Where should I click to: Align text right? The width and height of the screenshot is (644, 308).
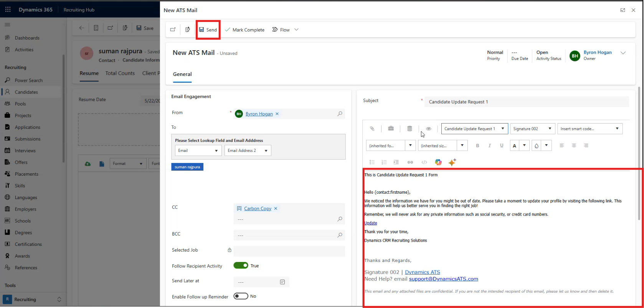pos(586,145)
